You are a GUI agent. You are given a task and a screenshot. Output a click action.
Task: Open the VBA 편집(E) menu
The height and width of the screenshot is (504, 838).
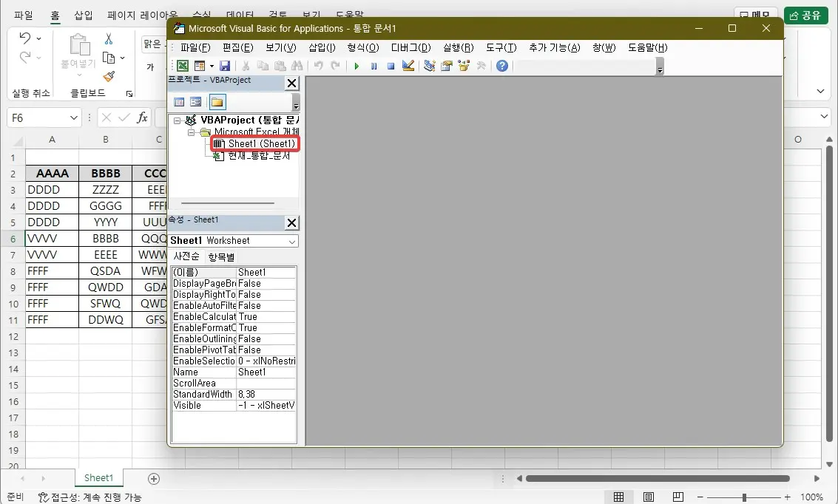pos(238,47)
